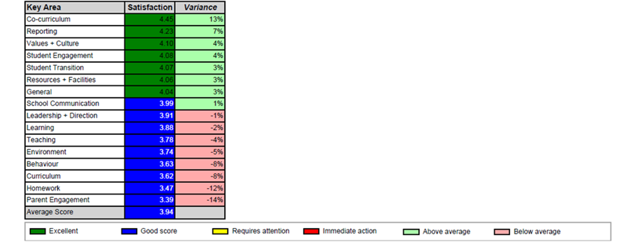Click the Co-curriculum variance 13% cell
This screenshot has height=250, width=644.
pyautogui.click(x=200, y=19)
